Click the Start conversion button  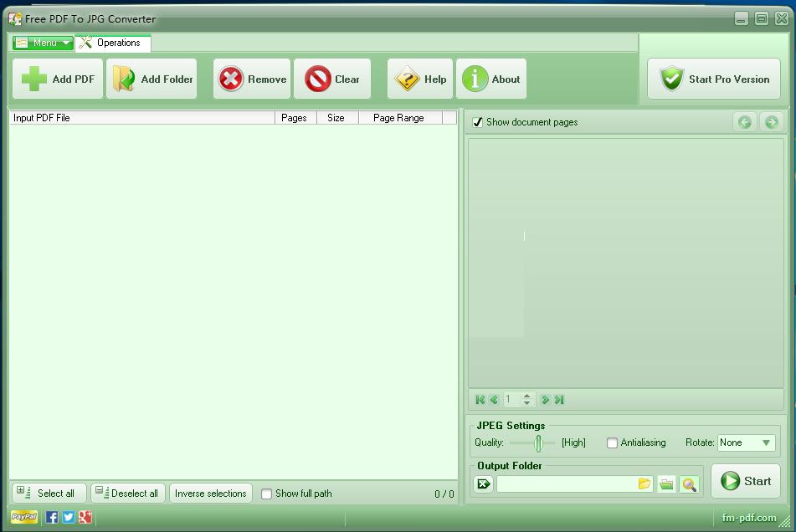click(x=746, y=481)
